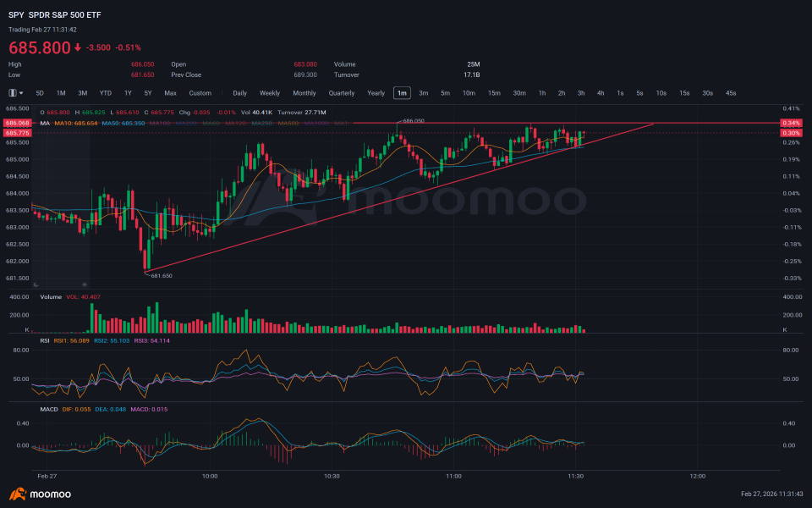Click the 686.050 high price annotation

(414, 121)
